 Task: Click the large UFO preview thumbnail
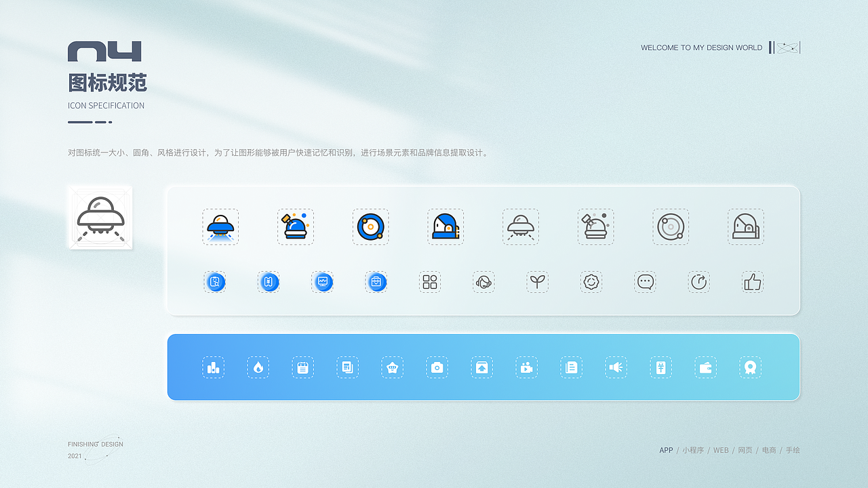(100, 218)
